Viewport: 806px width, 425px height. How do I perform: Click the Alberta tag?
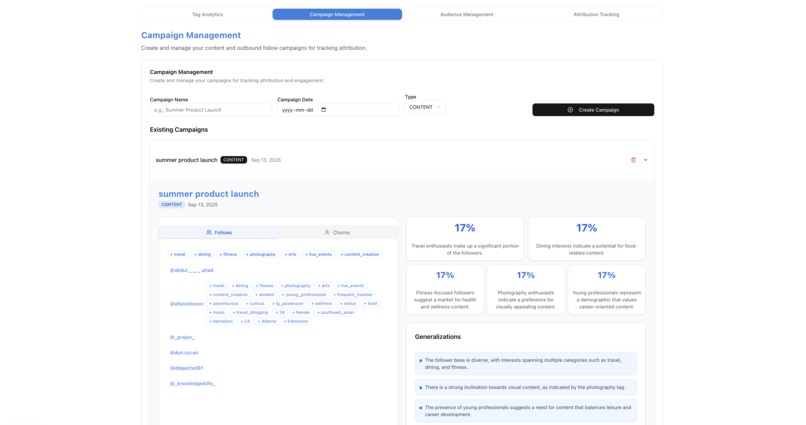click(267, 321)
